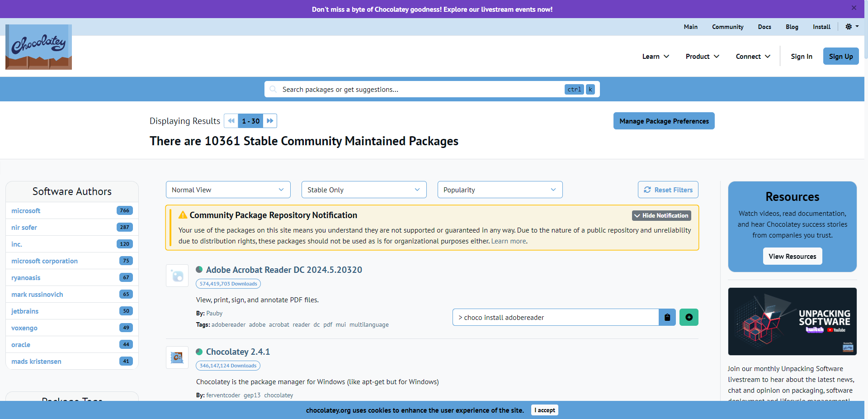Click the Reset Filters button
Screen dimensions: 868x419
click(668, 190)
